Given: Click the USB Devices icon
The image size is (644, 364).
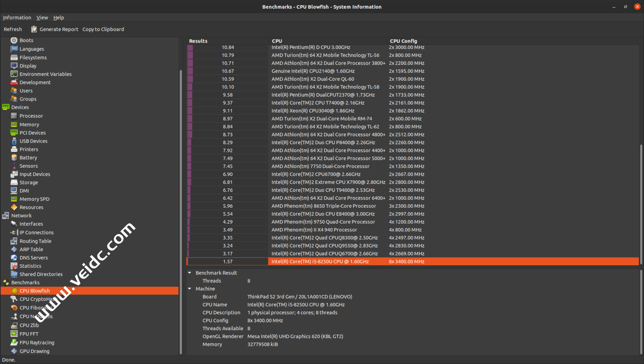Looking at the screenshot, I should pyautogui.click(x=14, y=141).
